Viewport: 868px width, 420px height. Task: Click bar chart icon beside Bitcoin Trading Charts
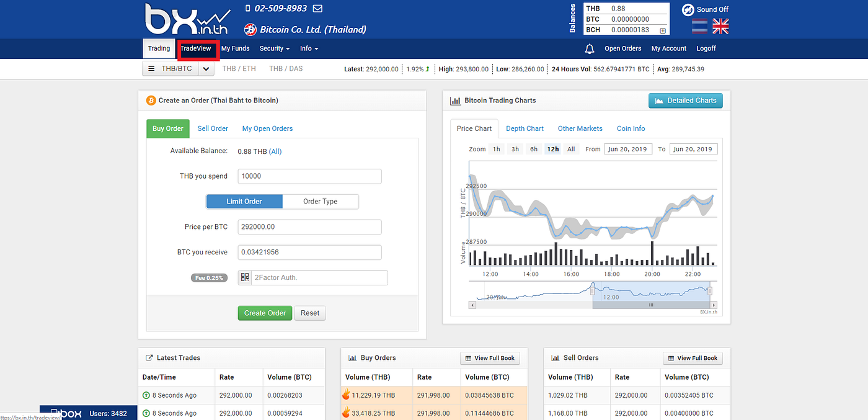(x=455, y=101)
